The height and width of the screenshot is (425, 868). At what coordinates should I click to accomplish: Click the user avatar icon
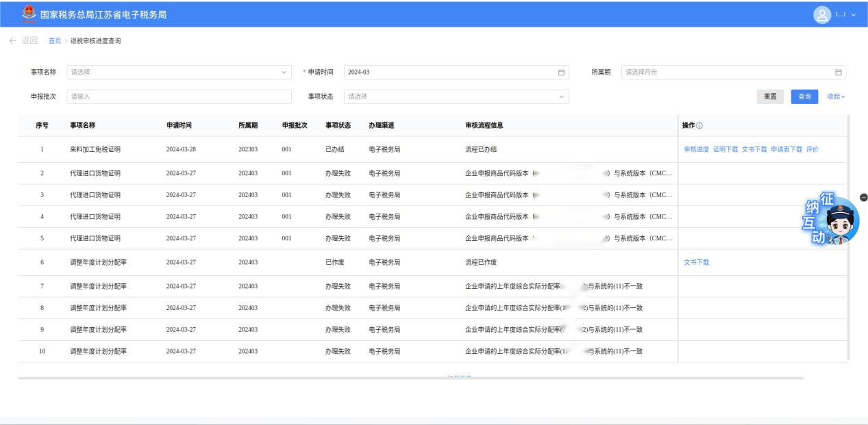tap(821, 14)
